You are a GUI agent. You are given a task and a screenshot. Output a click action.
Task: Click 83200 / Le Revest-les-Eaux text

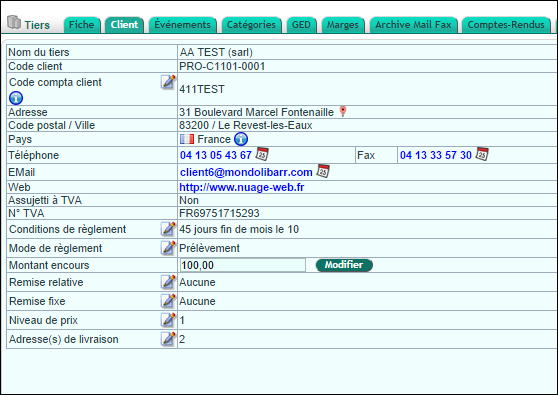[x=246, y=125]
